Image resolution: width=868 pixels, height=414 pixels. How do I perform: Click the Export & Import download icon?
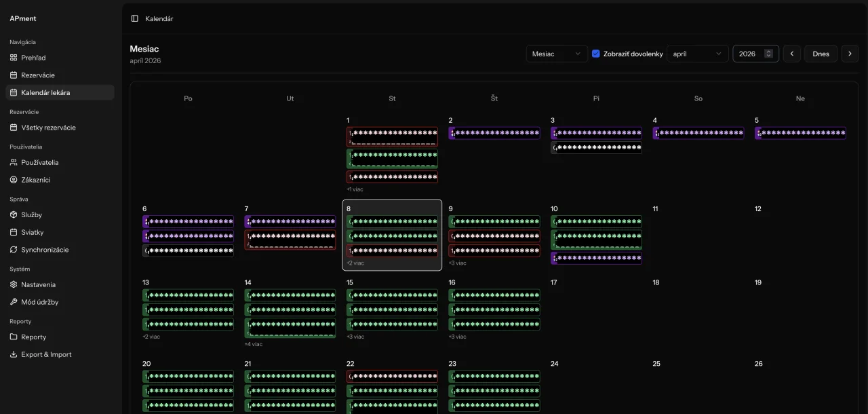pos(14,354)
